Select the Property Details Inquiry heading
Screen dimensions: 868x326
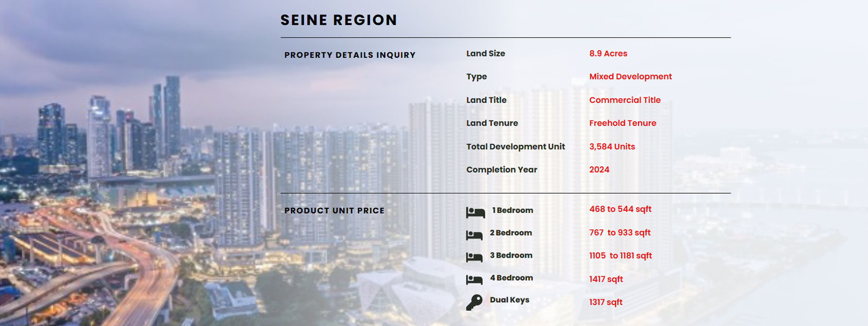pyautogui.click(x=350, y=55)
